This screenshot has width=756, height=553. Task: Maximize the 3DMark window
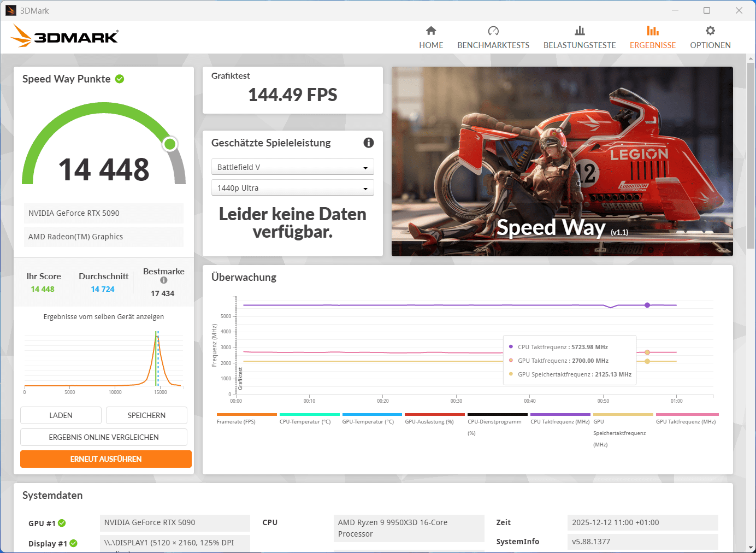point(707,10)
